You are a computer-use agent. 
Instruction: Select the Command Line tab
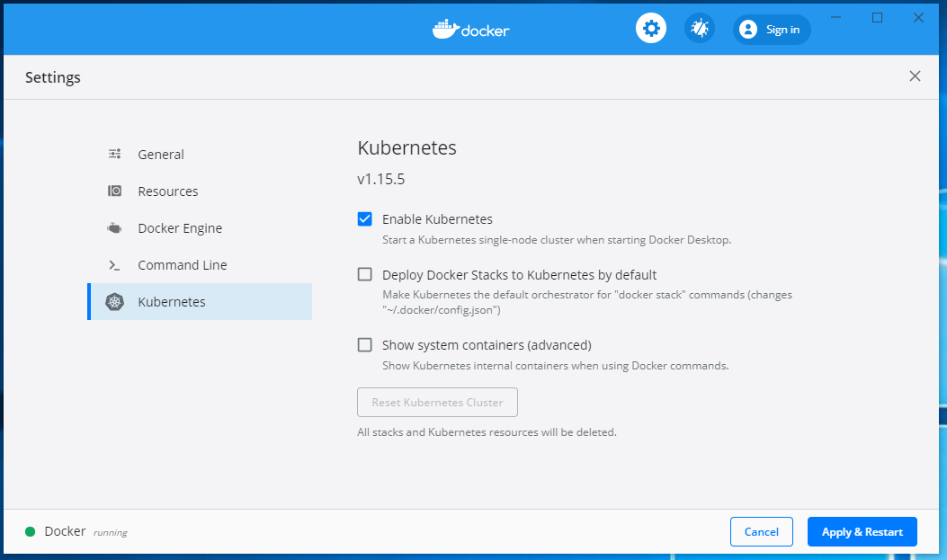click(200, 265)
